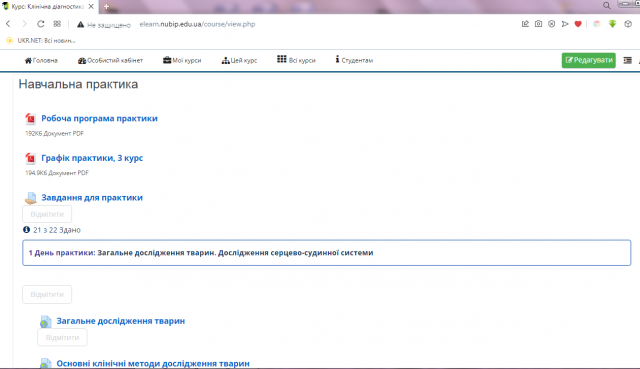640x369 pixels.
Task: Click the info icon beside 21 з 22 Здано
Action: 27,230
